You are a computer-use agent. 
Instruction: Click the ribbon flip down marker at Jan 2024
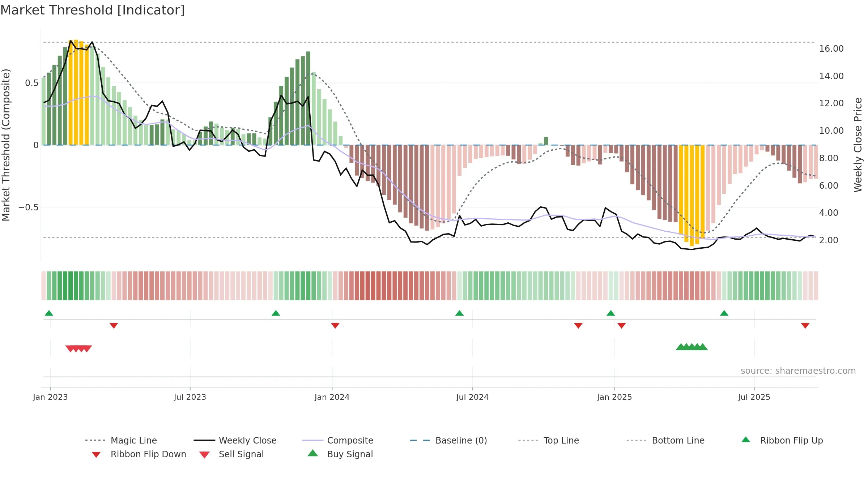pyautogui.click(x=335, y=326)
